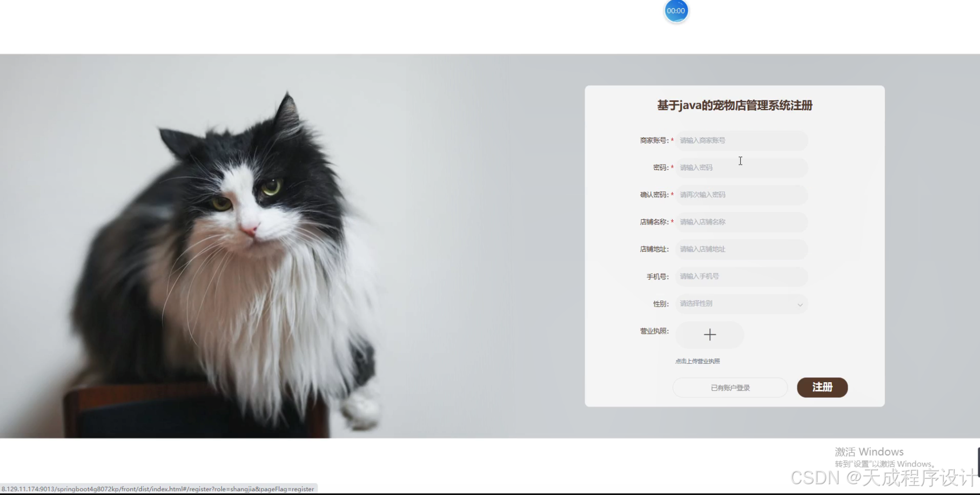Click the 店铺名称 shop name input

(740, 222)
